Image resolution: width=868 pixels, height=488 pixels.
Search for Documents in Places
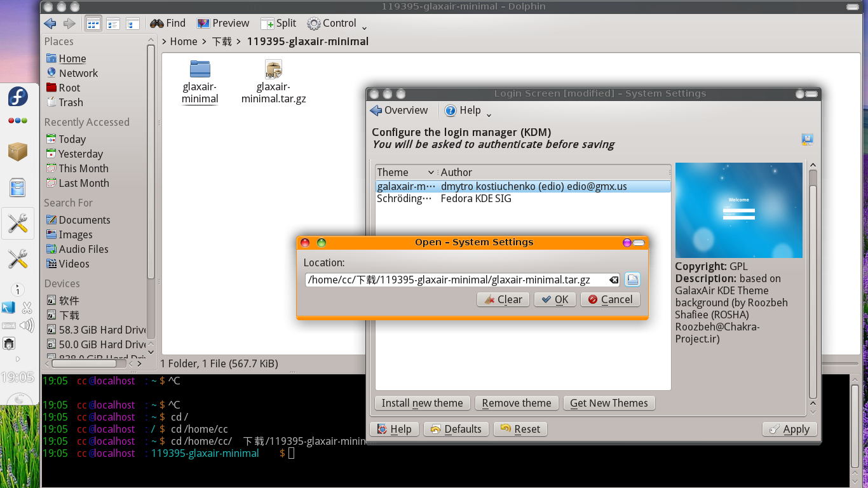click(78, 220)
